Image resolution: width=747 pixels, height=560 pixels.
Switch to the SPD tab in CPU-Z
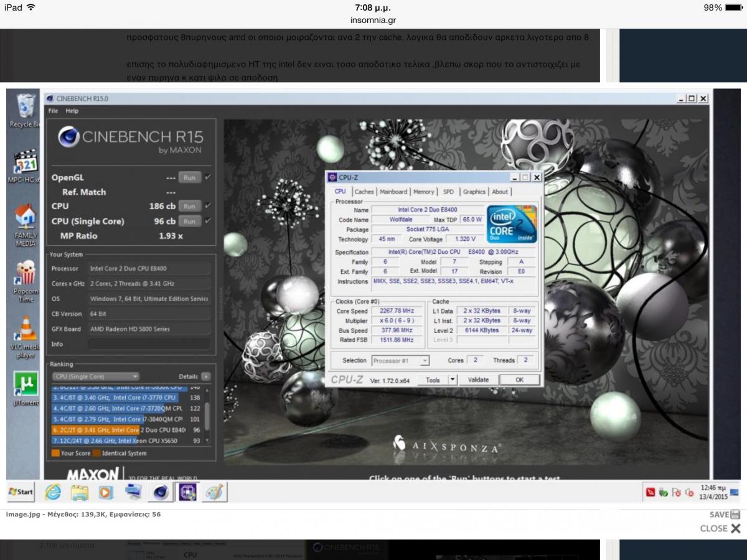(449, 192)
